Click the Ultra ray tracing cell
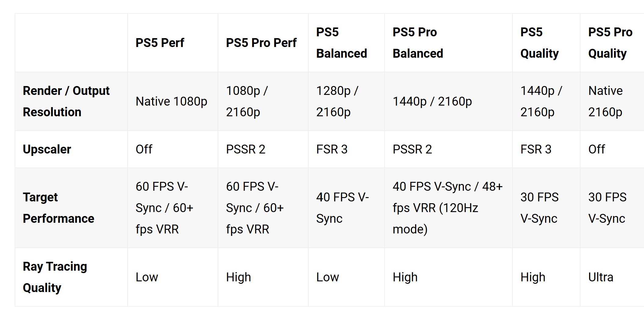 (601, 277)
